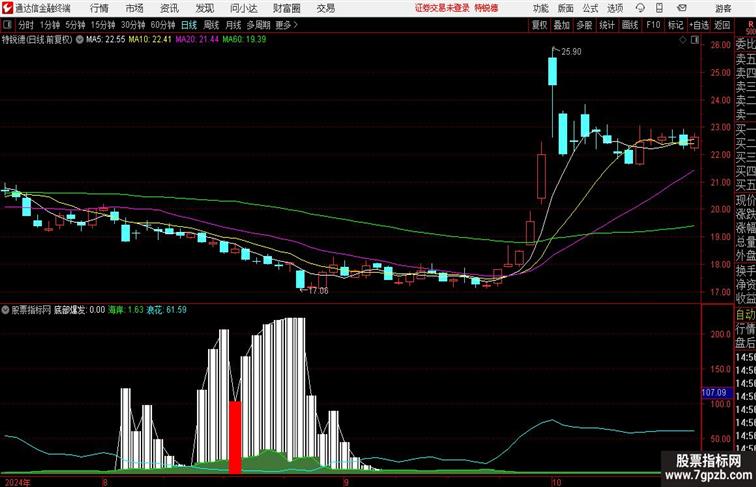Image resolution: width=756 pixels, height=487 pixels.
Task: Open the 交易 menu
Action: click(325, 8)
